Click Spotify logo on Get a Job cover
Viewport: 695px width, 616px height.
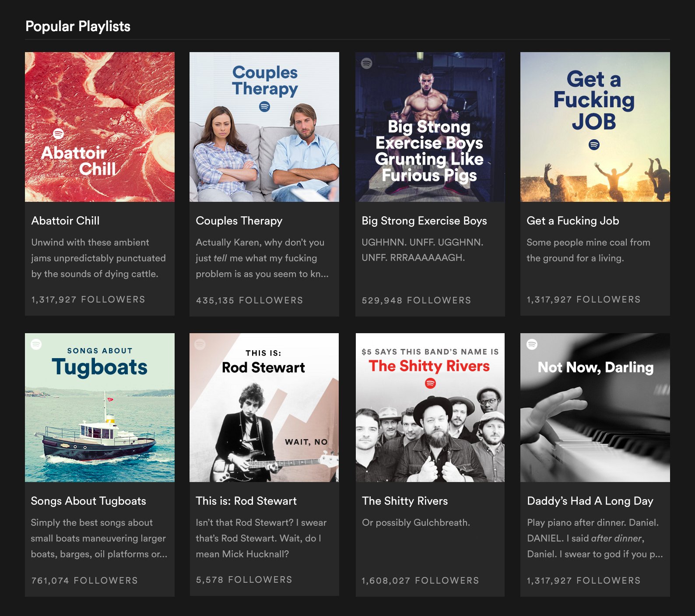coord(594,144)
